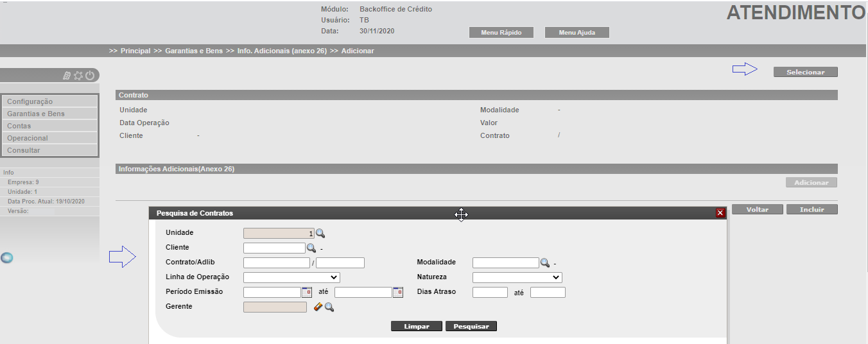
Task: Open the Modalidade search magnifier
Action: [544, 262]
